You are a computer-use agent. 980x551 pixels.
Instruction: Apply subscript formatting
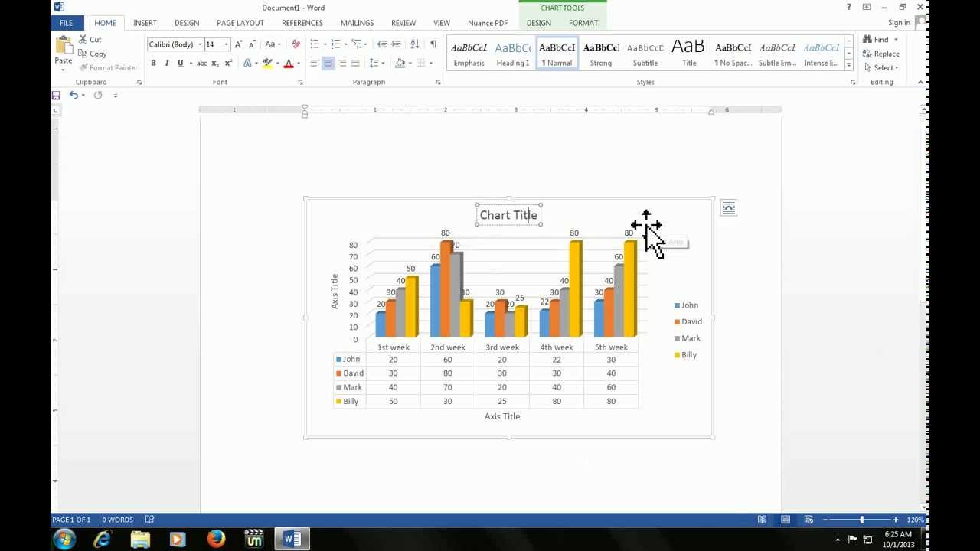pyautogui.click(x=214, y=64)
